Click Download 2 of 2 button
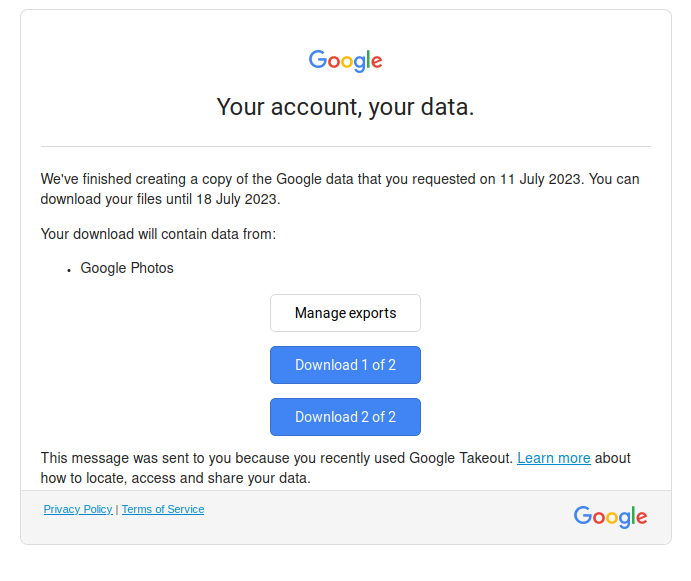Viewport: 691px width, 581px height. [345, 417]
